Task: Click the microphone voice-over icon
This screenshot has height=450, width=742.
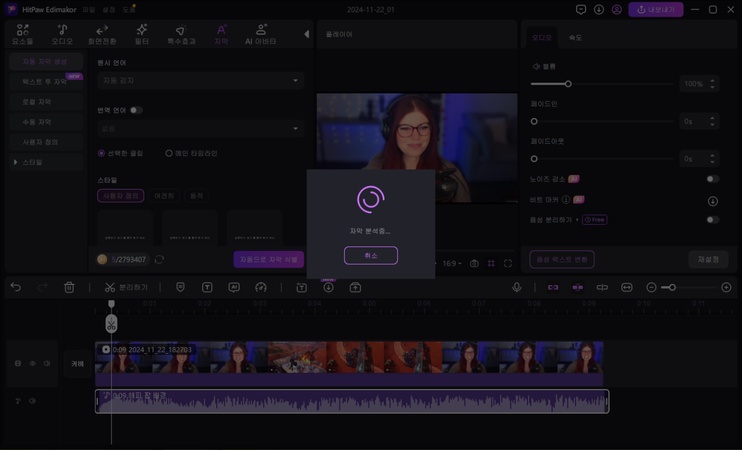Action: 517,288
